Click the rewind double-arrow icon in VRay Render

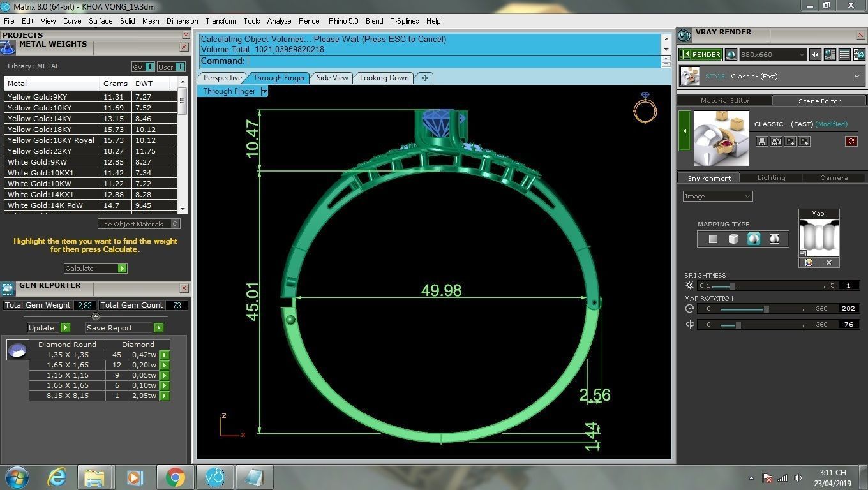(815, 55)
